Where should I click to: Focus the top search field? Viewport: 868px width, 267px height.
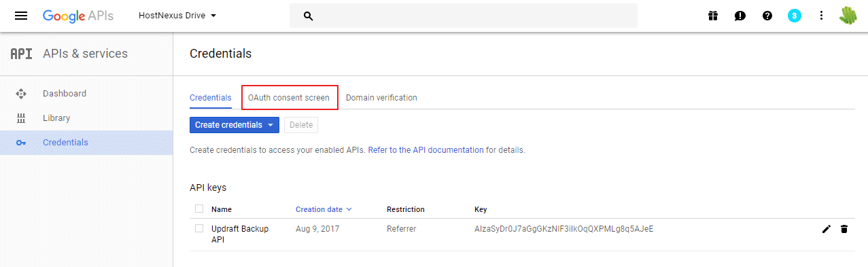(x=464, y=16)
